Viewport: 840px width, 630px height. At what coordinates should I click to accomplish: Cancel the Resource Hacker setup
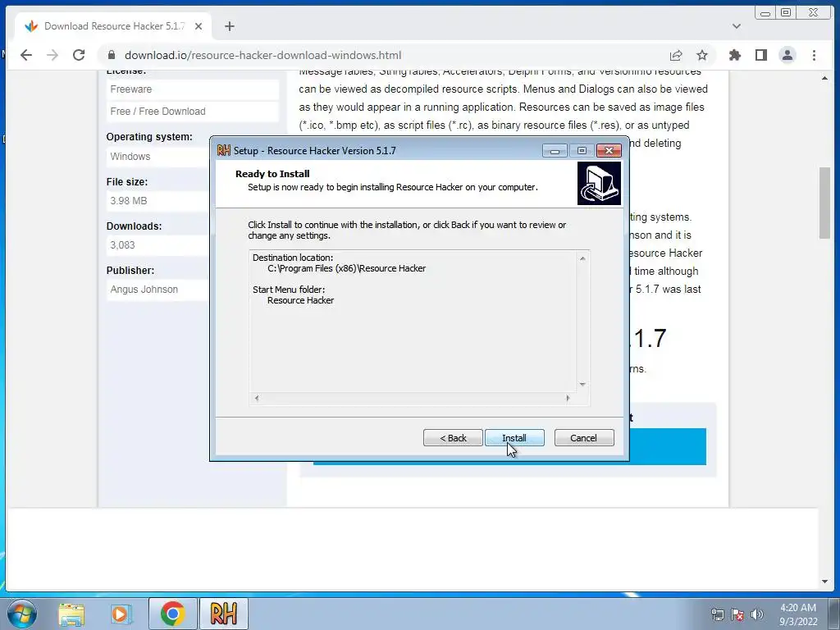pyautogui.click(x=584, y=438)
